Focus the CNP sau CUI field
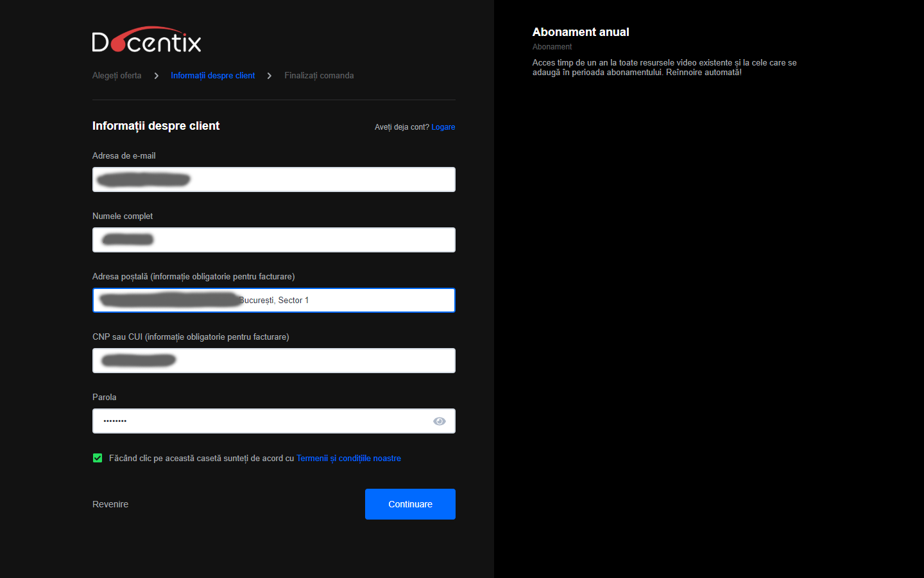 tap(274, 361)
